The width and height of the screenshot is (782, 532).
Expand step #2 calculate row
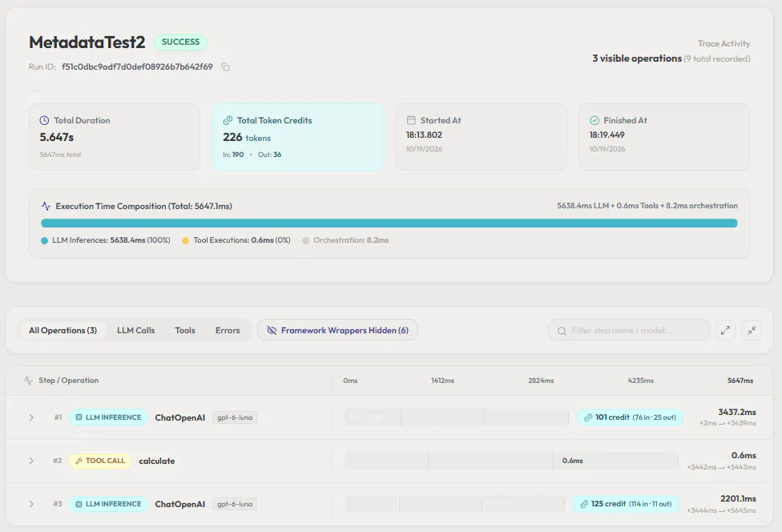coord(31,461)
